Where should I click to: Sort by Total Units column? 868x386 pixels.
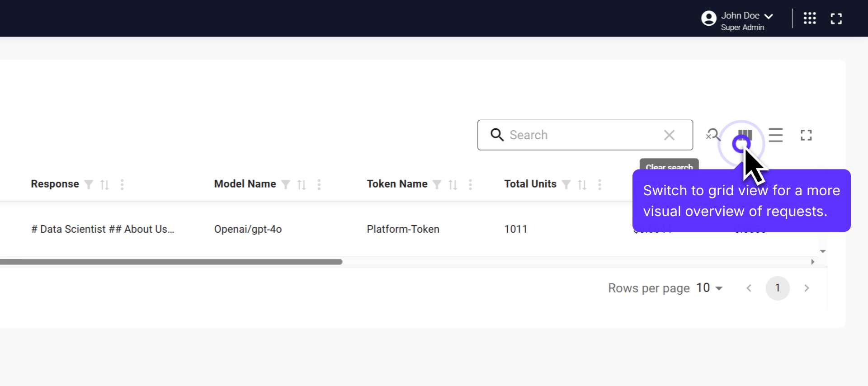[582, 184]
